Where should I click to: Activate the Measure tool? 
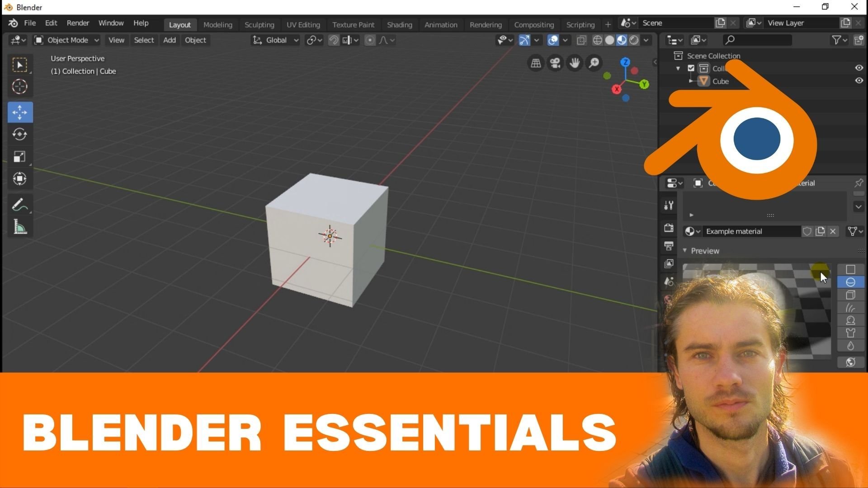(19, 227)
